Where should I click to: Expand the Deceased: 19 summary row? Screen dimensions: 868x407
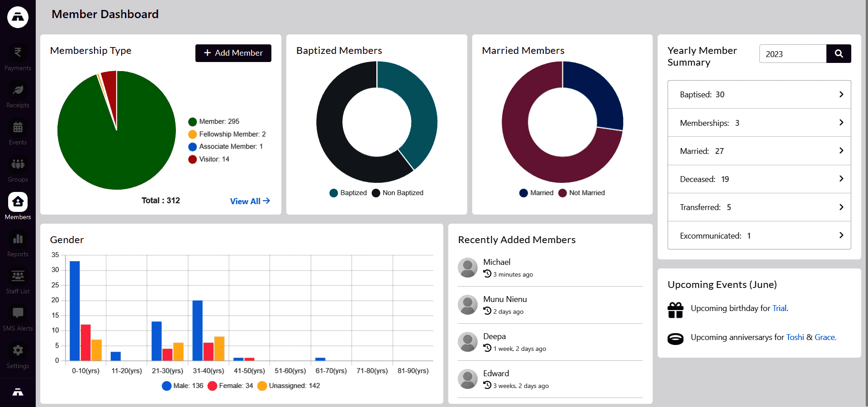[759, 179]
